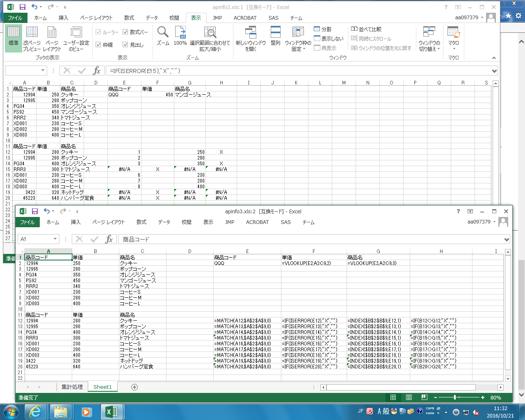The width and height of the screenshot is (525, 420).
Task: Switch to the 集計処理 sheet tab
Action: pos(72,387)
